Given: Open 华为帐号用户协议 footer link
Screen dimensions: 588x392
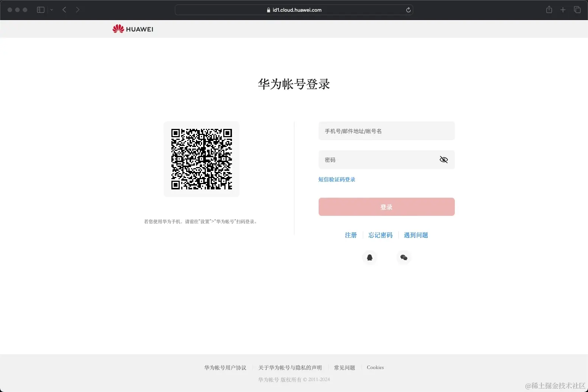Looking at the screenshot, I should coord(225,368).
